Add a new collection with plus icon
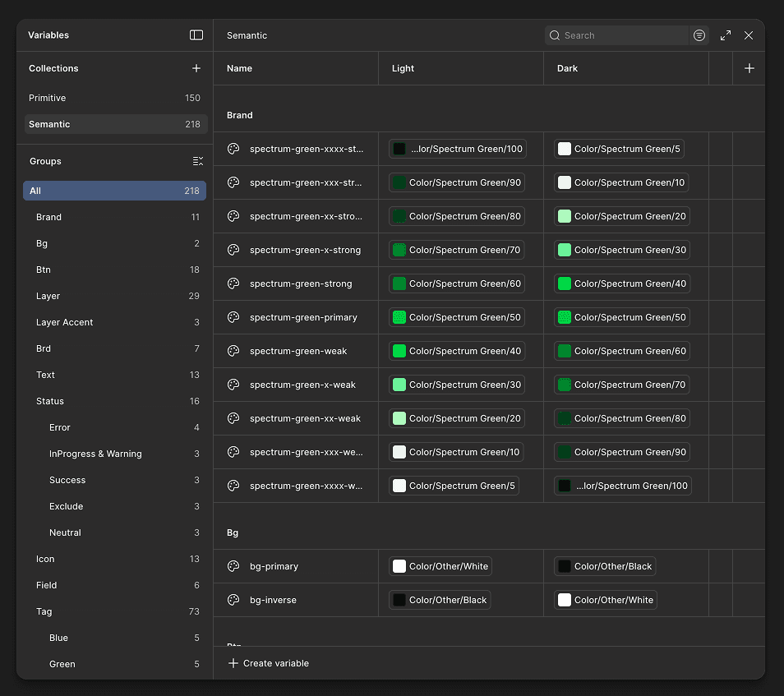This screenshot has width=784, height=696. (x=196, y=68)
